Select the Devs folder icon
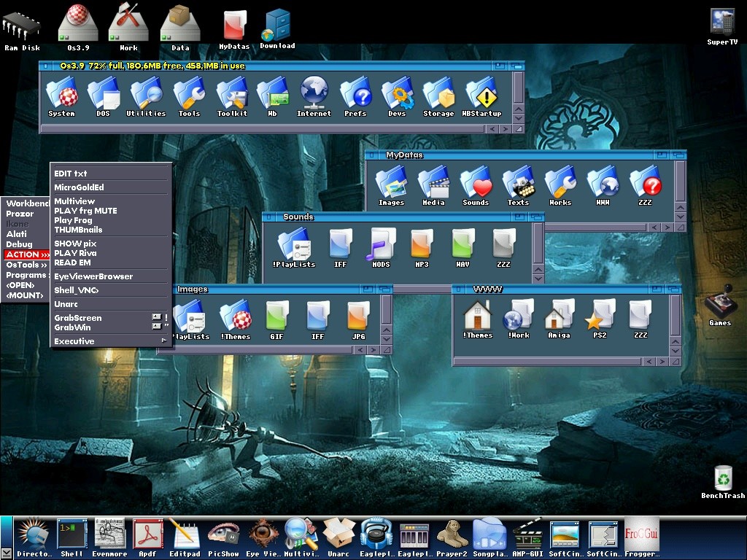 click(x=397, y=97)
